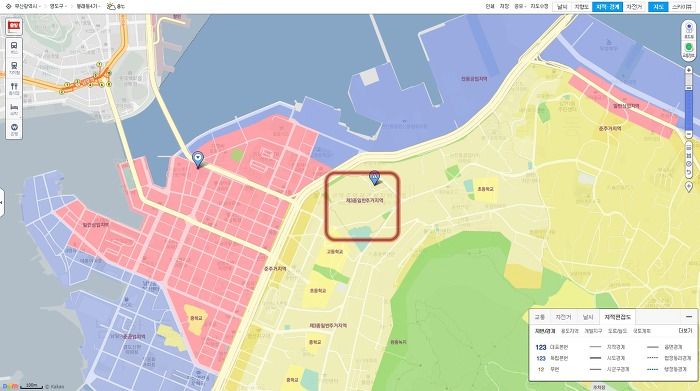The image size is (700, 391).
Task: Toggle the 지형도 terrain overlay button
Action: [x=581, y=7]
